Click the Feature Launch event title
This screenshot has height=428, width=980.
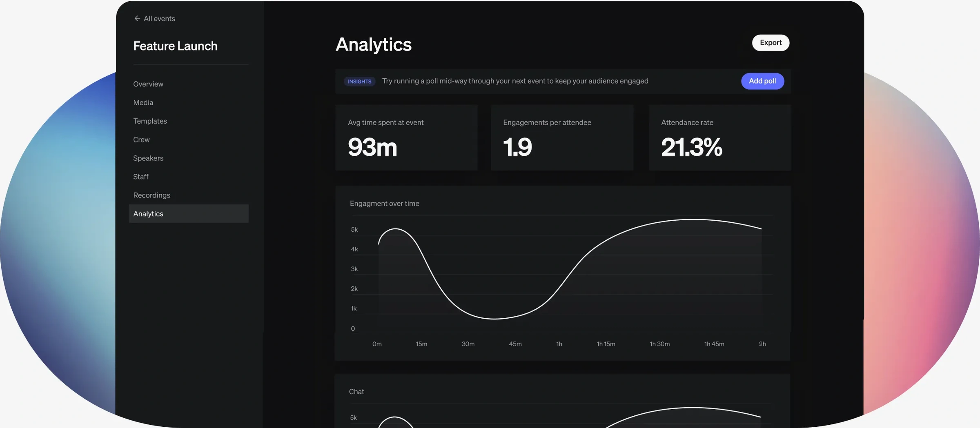(175, 46)
